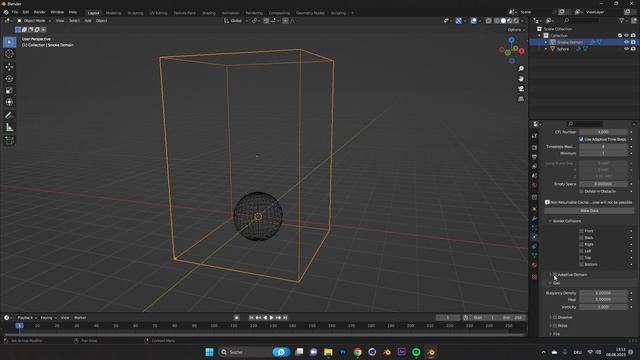Image resolution: width=640 pixels, height=360 pixels.
Task: Hide Sphere in viewport via eye icon
Action: (627, 49)
